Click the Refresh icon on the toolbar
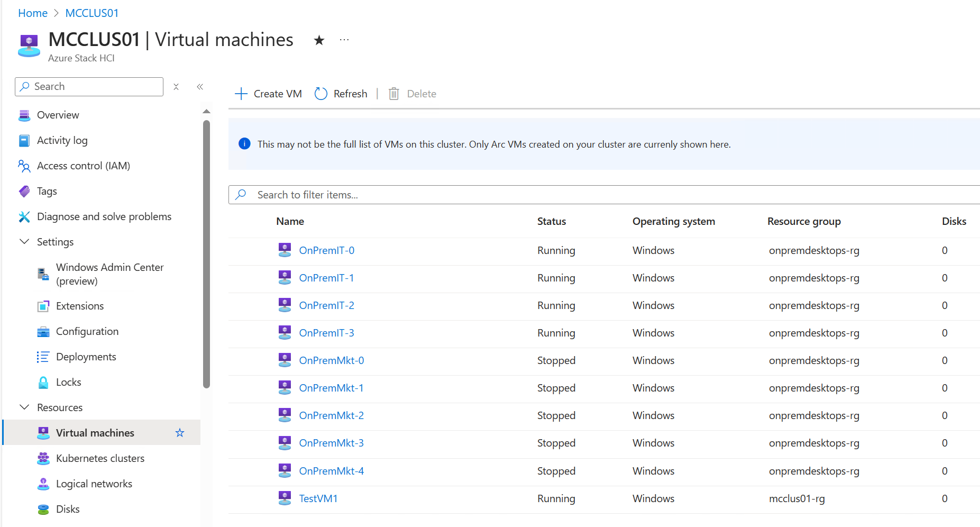This screenshot has height=527, width=980. pos(320,93)
